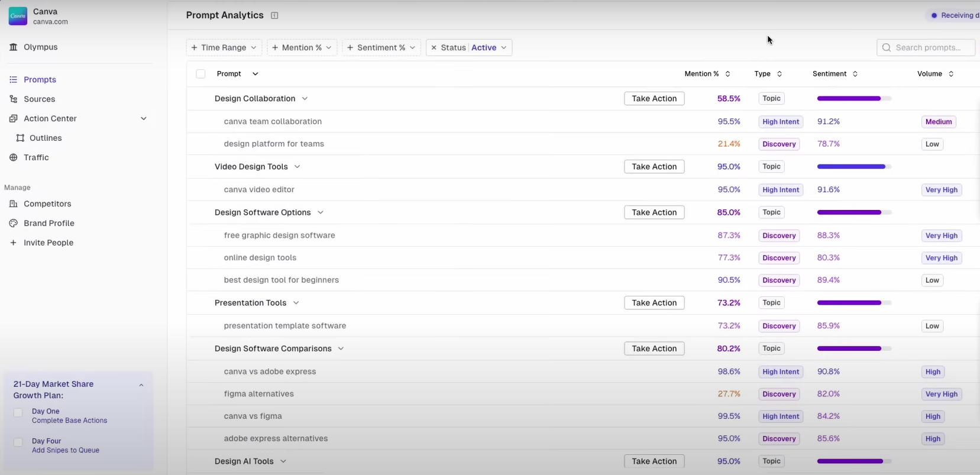Click the Canva logo icon
Screen dimensions: 980x475
pos(18,16)
